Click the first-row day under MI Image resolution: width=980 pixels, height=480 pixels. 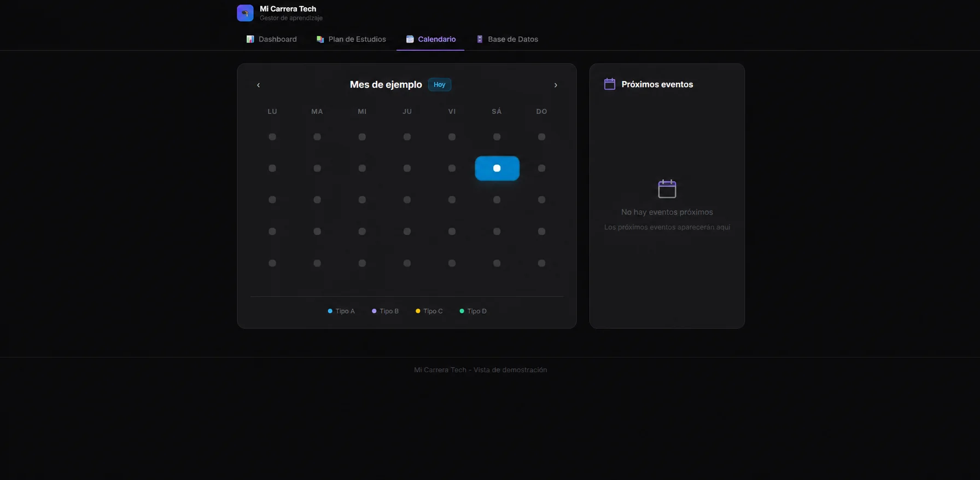[x=362, y=137]
